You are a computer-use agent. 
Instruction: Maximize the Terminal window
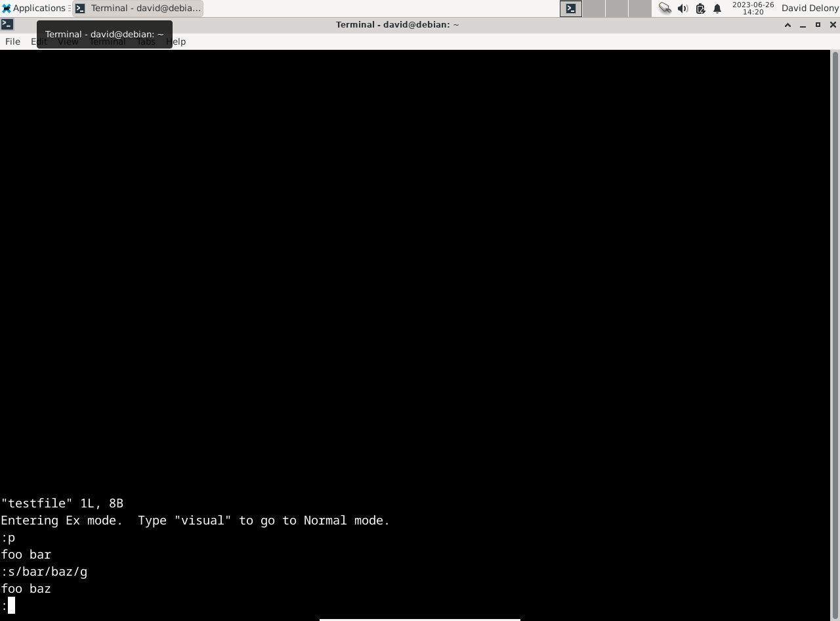tap(818, 24)
